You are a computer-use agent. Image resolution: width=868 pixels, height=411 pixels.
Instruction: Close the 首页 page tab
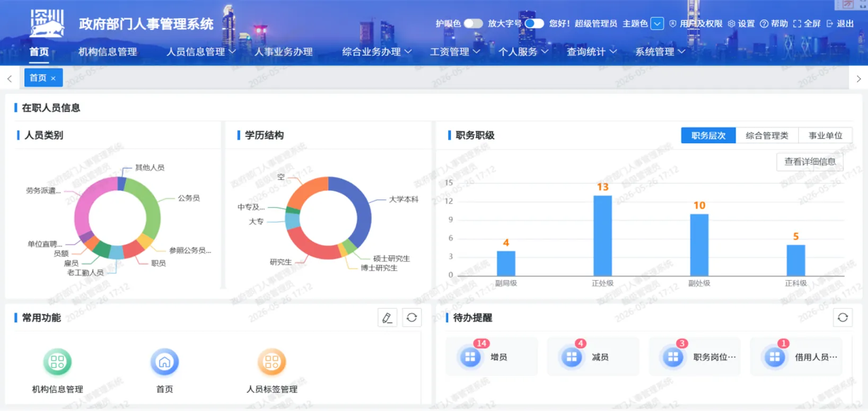(53, 78)
